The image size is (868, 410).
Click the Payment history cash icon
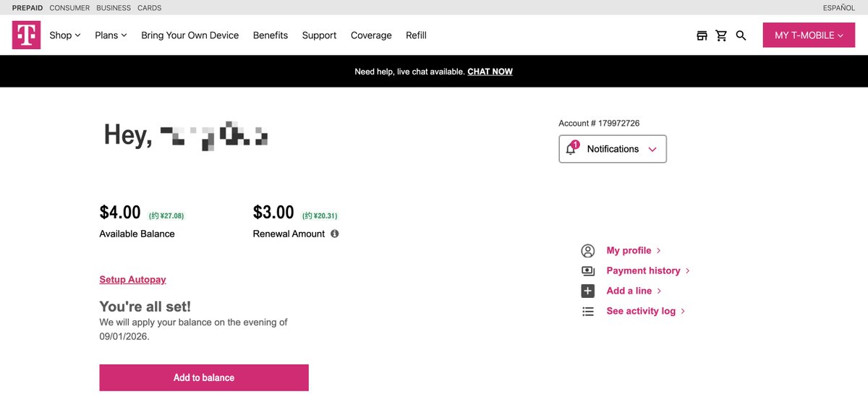click(588, 270)
